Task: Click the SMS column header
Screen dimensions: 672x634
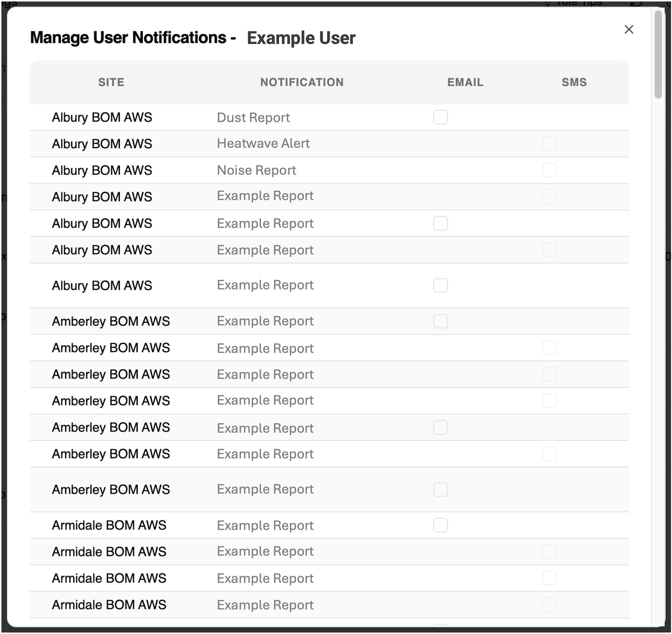Action: point(574,82)
